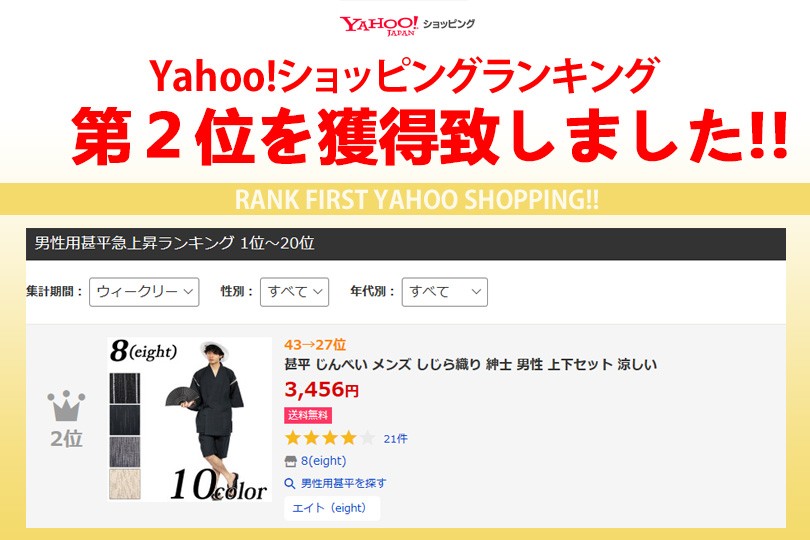Click the 男性用甚平急上昇ランキング header bar
Screen dimensions: 810x540
pos(406,243)
